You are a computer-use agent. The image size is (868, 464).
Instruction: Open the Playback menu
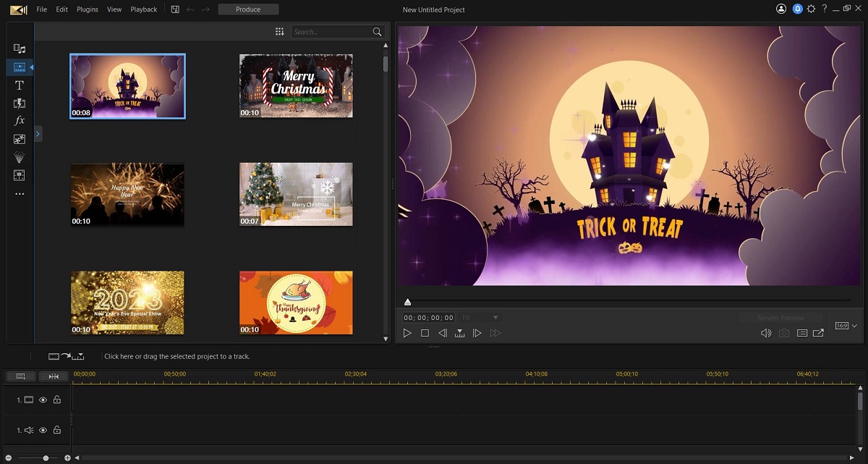click(143, 9)
